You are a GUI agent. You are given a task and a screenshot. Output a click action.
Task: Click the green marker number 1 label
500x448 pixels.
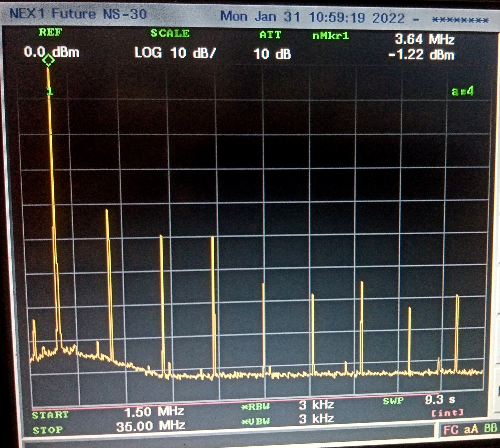(x=50, y=91)
